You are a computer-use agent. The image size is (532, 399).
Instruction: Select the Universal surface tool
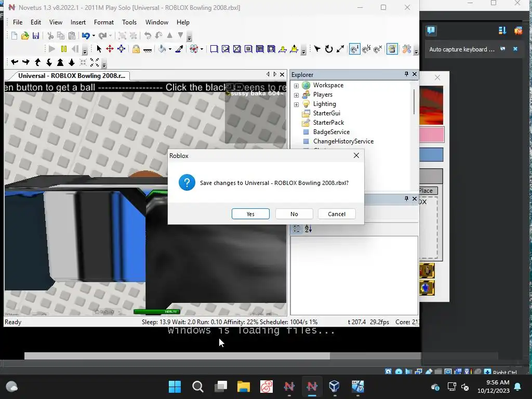pos(271,49)
